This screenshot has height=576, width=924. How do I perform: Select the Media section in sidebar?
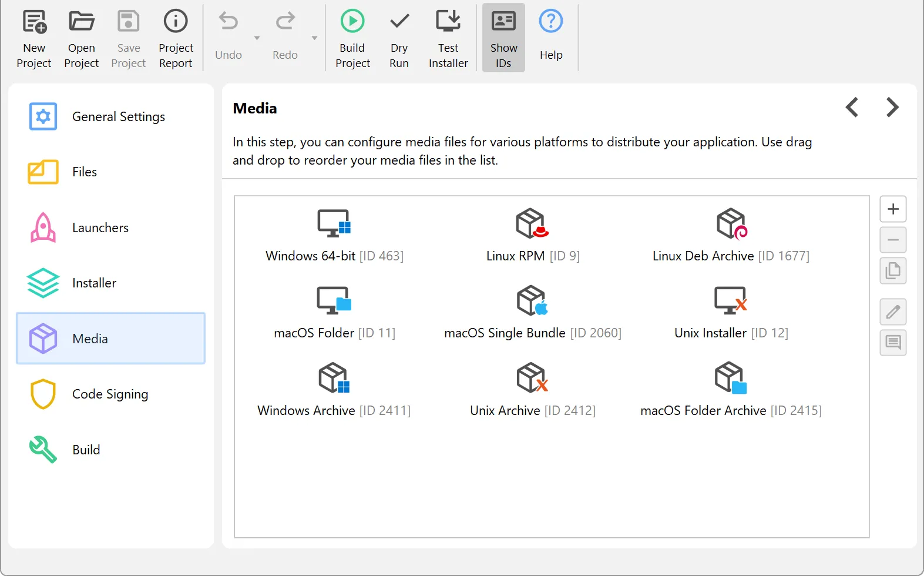(111, 339)
